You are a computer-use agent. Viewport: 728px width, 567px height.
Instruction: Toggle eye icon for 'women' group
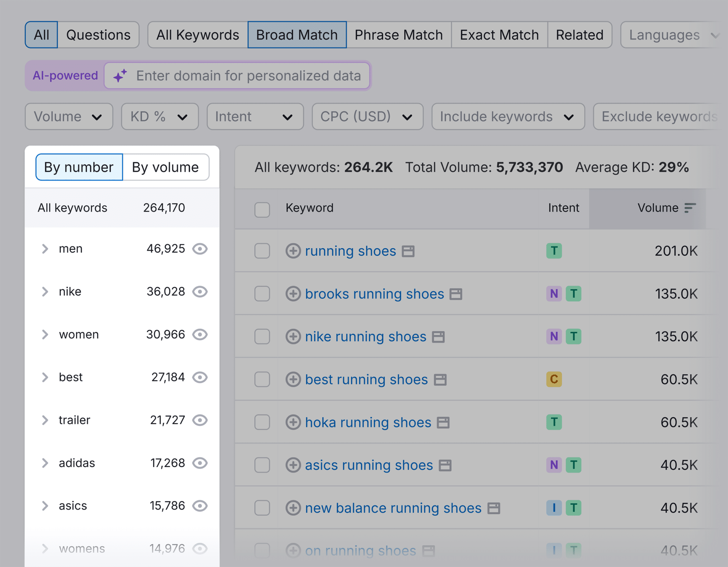pos(200,334)
